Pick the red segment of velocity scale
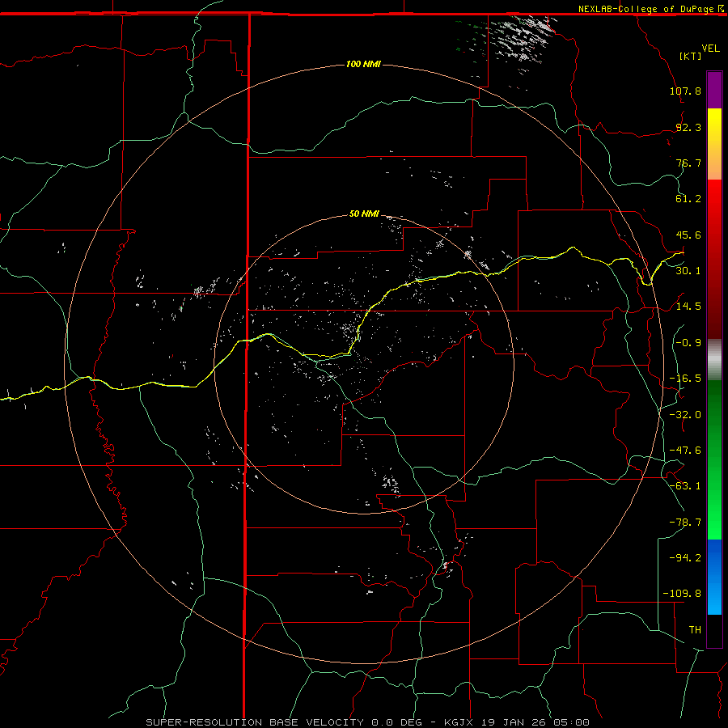728x728 pixels. tap(714, 259)
